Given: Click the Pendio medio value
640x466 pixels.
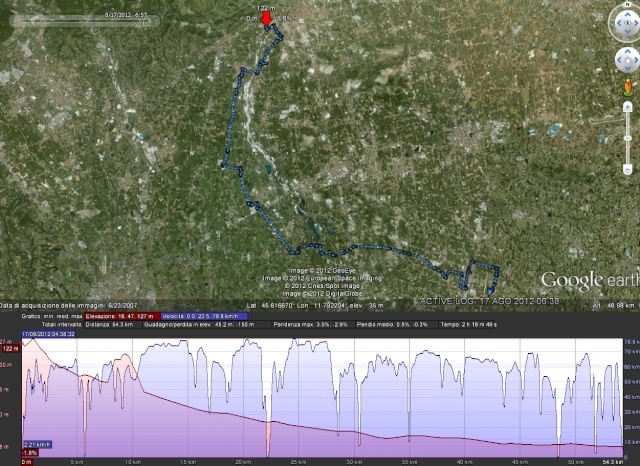Looking at the screenshot, I should pos(392,325).
